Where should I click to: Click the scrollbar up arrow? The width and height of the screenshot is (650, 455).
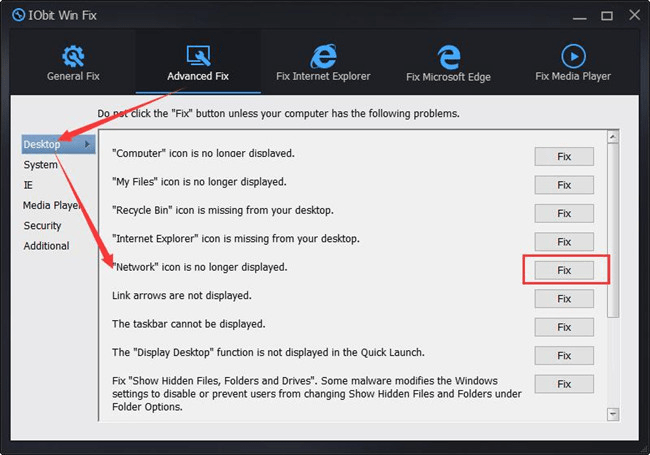point(613,137)
